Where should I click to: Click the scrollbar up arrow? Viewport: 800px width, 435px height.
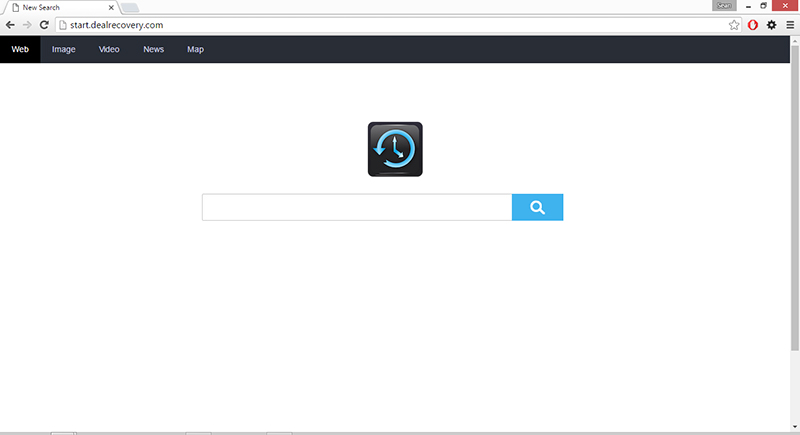pyautogui.click(x=795, y=41)
